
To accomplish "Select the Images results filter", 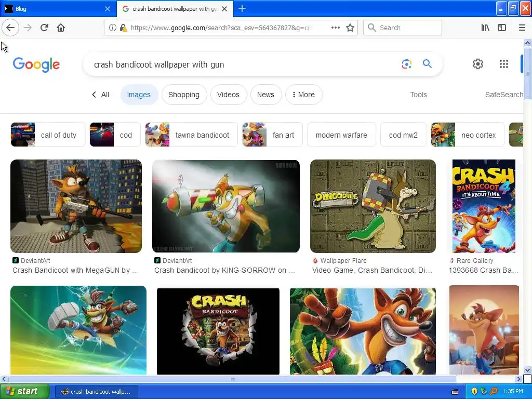I will tap(139, 95).
